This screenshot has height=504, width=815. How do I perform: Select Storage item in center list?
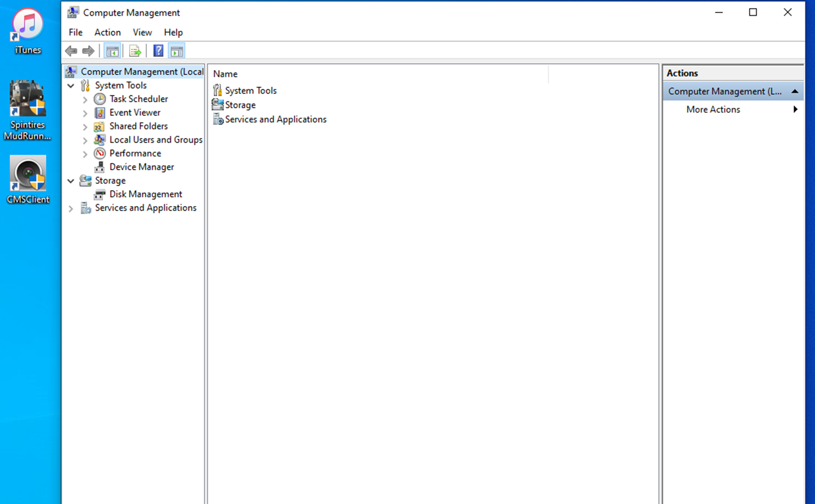click(x=240, y=105)
